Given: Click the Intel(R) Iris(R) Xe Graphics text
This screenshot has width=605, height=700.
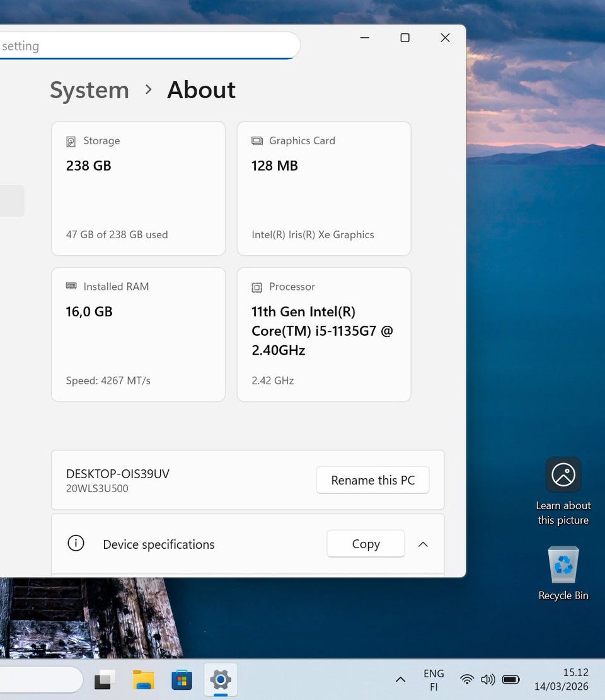Looking at the screenshot, I should (313, 234).
